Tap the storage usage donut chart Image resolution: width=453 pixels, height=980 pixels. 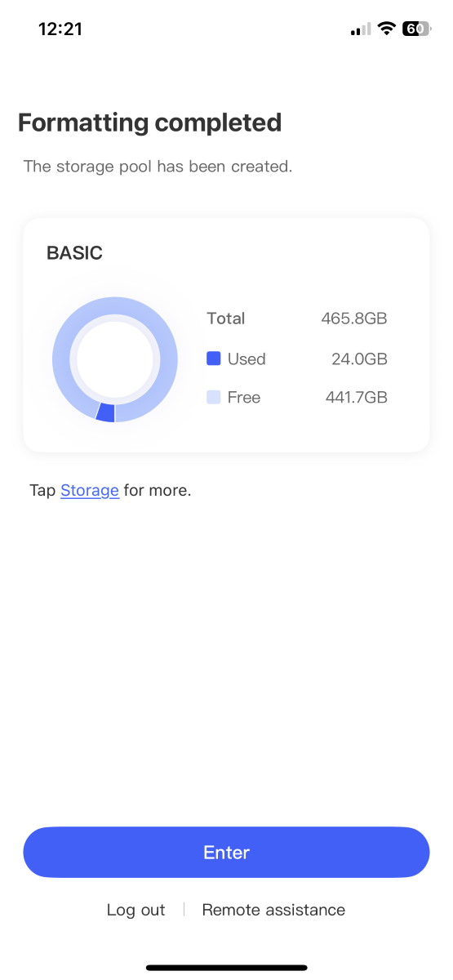(x=114, y=359)
